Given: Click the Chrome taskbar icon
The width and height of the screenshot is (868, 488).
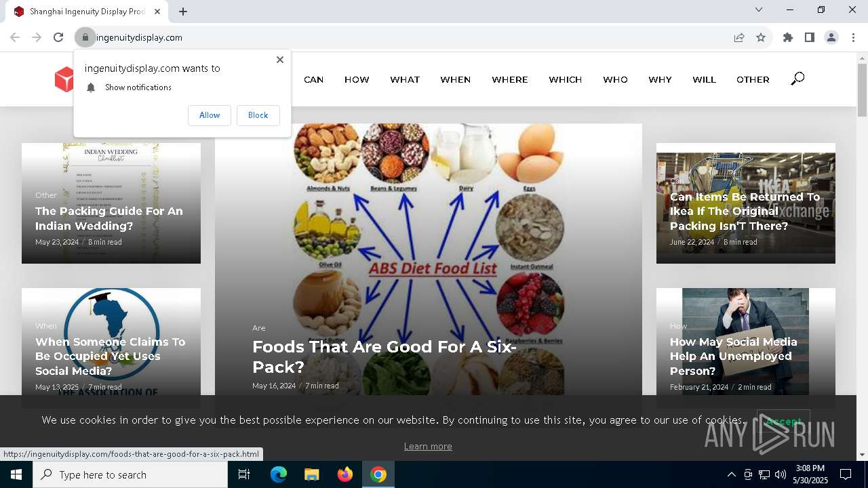Looking at the screenshot, I should point(378,474).
